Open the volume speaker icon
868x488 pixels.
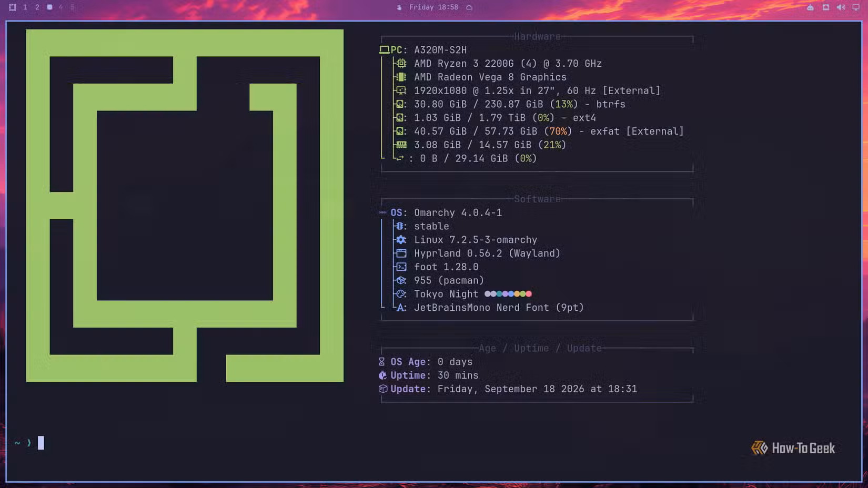pos(841,7)
